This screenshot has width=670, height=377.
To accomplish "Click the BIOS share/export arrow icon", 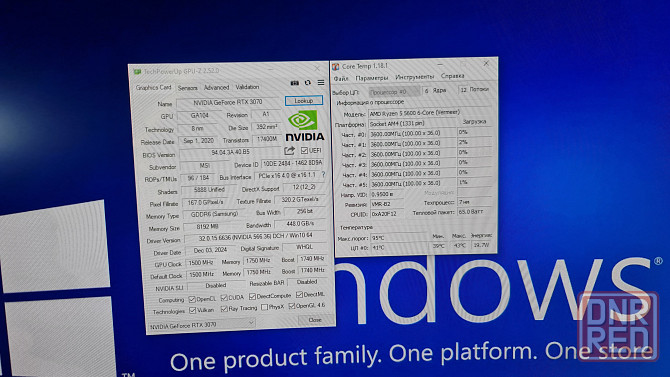I will (x=290, y=150).
